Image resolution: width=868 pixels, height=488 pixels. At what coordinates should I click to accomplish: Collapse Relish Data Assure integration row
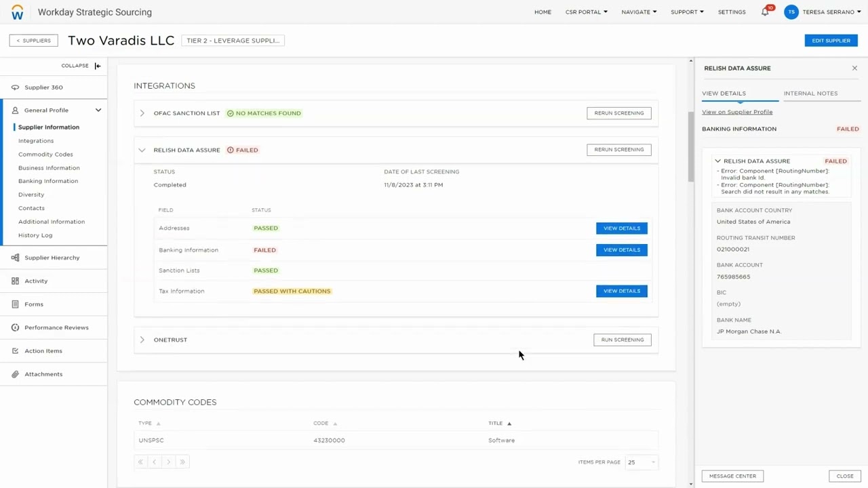click(x=142, y=150)
